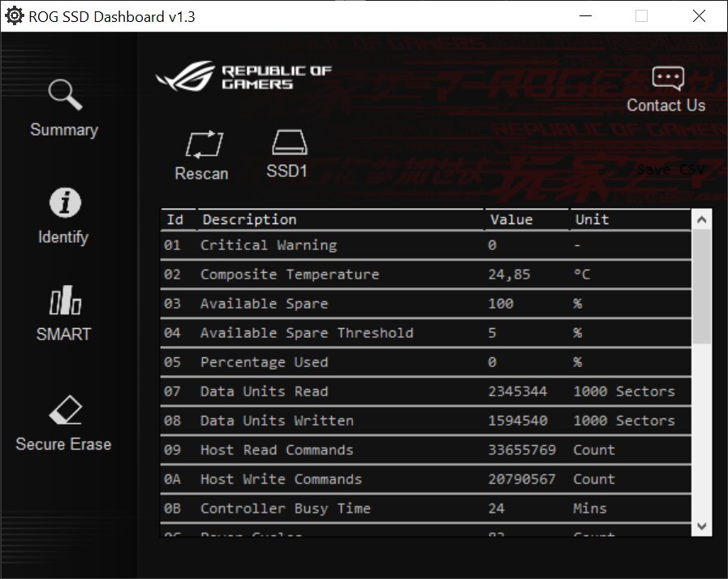Click the Mins unit cell
This screenshot has width=728, height=579.
(590, 509)
